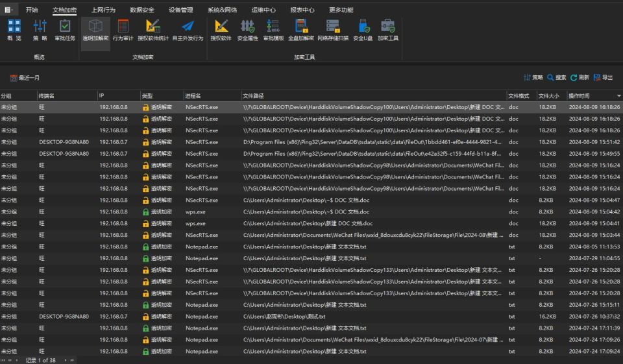Click the 最近一月 calendar date filter
623x364 pixels.
coord(25,78)
